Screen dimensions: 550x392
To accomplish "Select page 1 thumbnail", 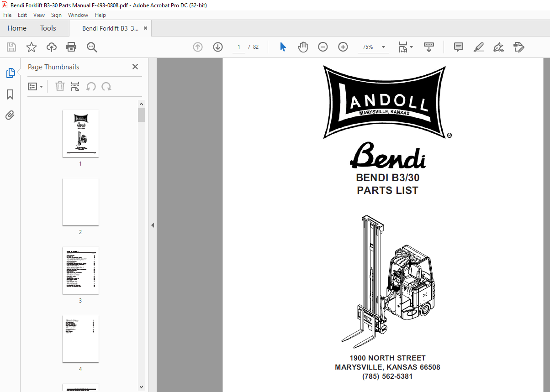I will click(80, 133).
